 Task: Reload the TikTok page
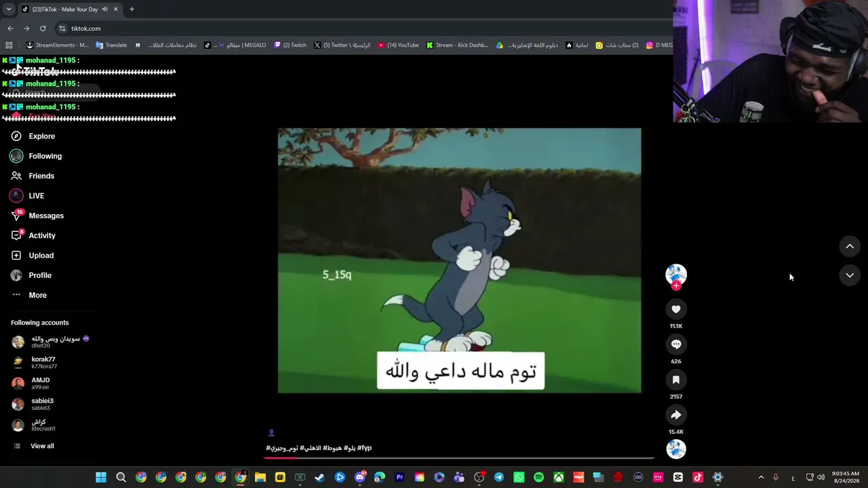pyautogui.click(x=43, y=28)
